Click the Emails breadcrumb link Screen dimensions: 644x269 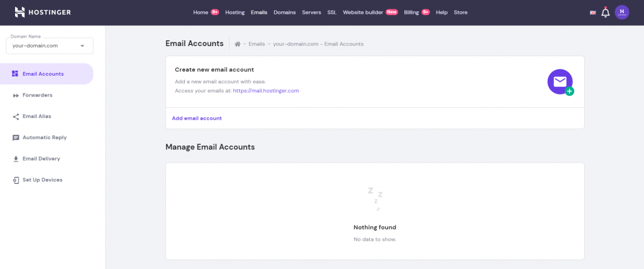[257, 44]
